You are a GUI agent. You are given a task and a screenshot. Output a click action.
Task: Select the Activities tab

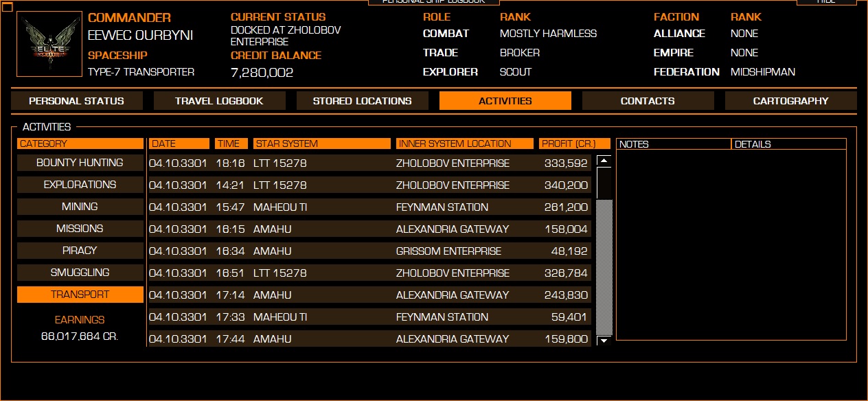pyautogui.click(x=505, y=101)
